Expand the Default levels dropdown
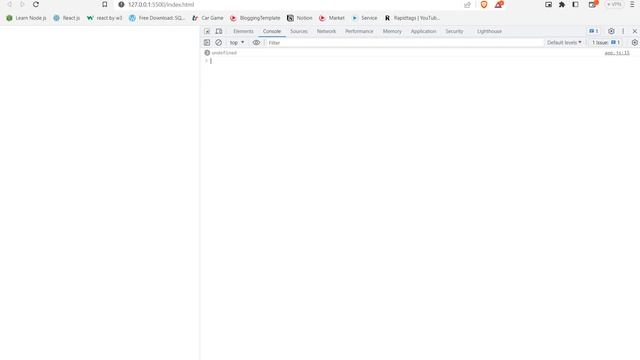 [x=564, y=42]
